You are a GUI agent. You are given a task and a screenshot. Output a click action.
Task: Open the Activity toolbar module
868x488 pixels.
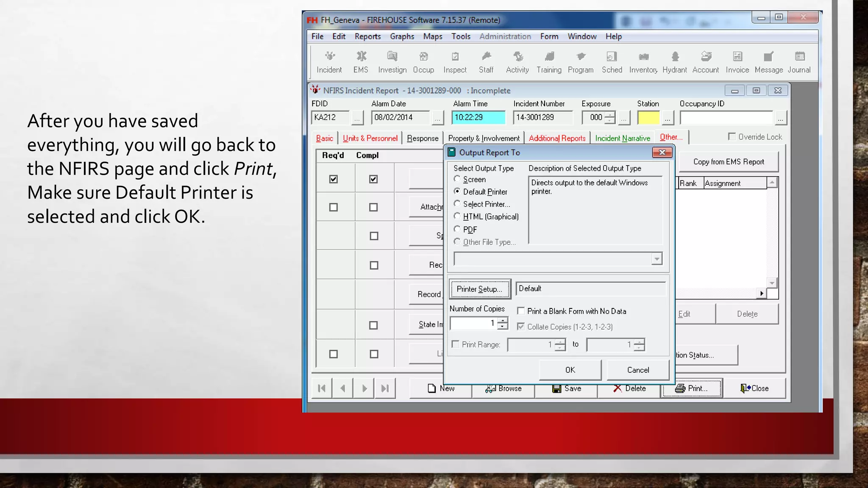(x=517, y=62)
